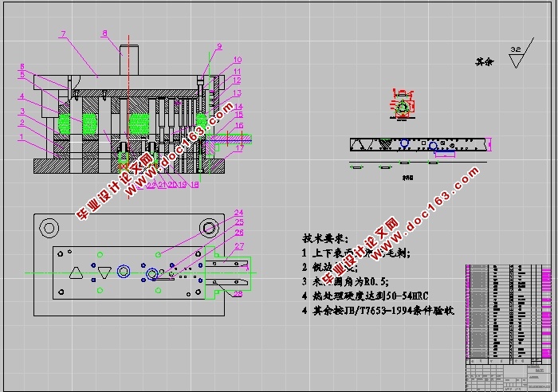Image resolution: width=558 pixels, height=392 pixels.
Task: Click the 其余 text beside roughness symbol
Action: click(485, 62)
